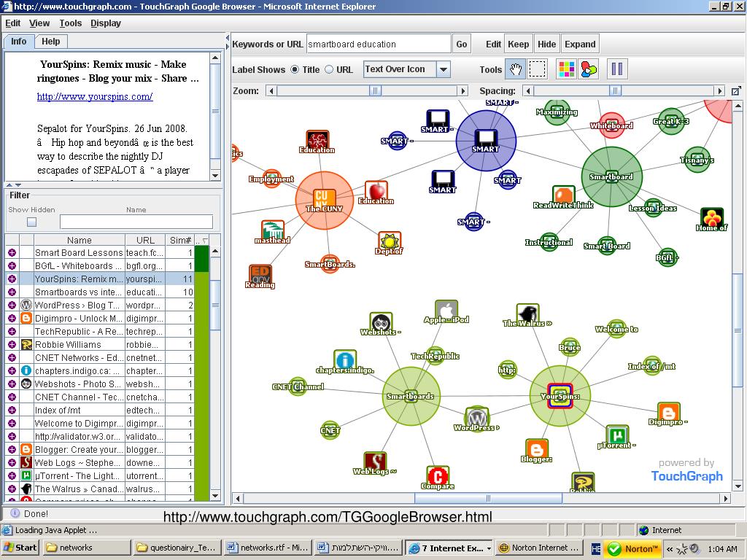This screenshot has height=560, width=747.
Task: Click the Zoom slider right arrow
Action: (x=462, y=91)
